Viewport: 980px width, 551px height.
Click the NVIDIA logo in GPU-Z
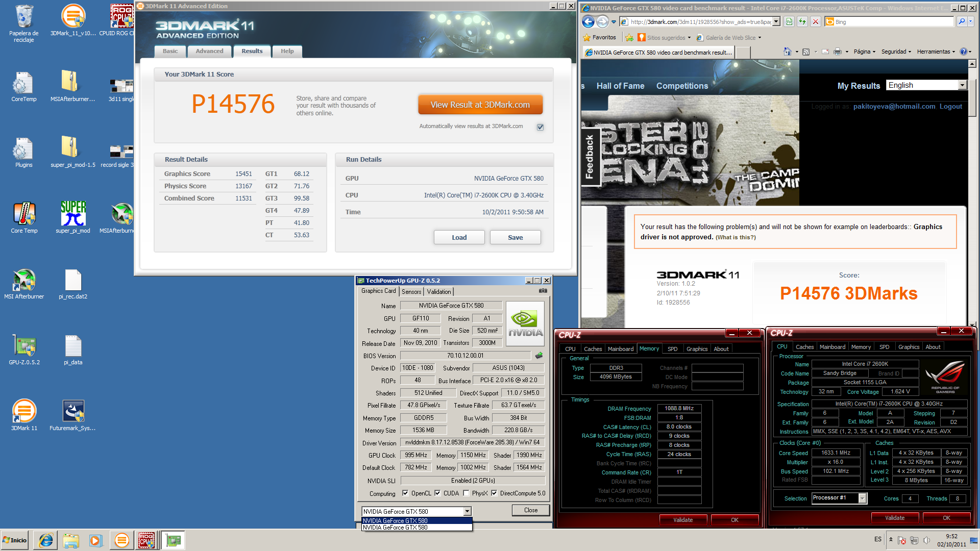(x=525, y=324)
